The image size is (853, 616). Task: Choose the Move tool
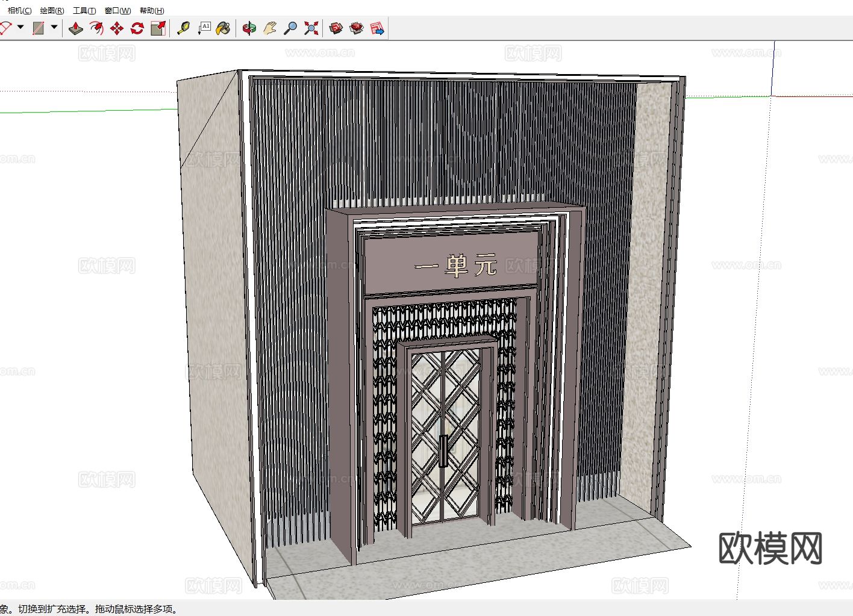coord(117,28)
